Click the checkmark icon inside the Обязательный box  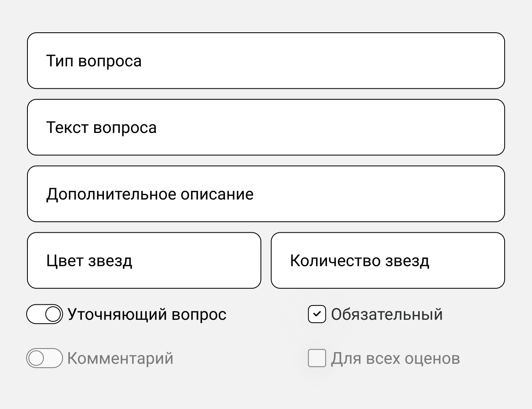(317, 314)
